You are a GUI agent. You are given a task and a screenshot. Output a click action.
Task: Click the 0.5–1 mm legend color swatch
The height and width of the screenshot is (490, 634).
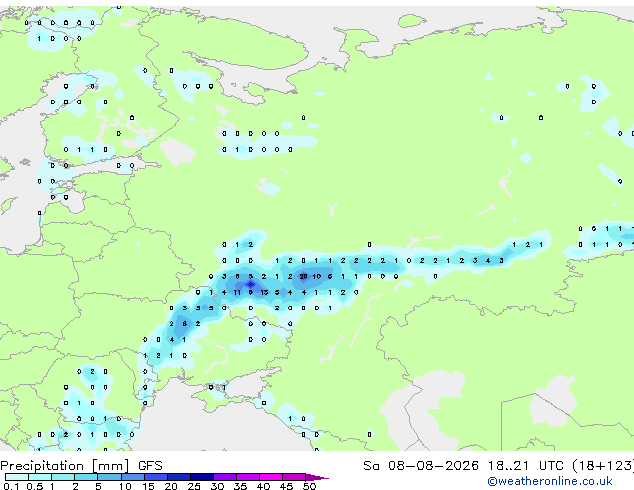[40, 477]
